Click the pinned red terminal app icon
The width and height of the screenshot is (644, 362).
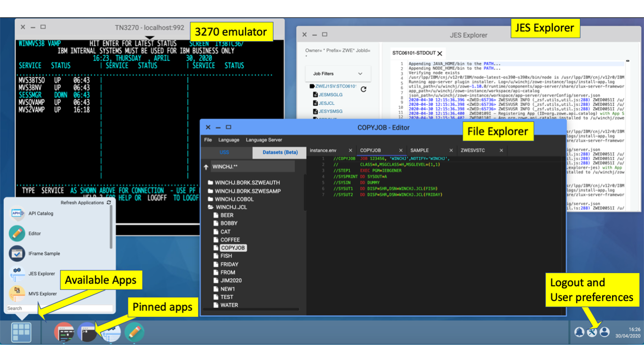point(64,333)
